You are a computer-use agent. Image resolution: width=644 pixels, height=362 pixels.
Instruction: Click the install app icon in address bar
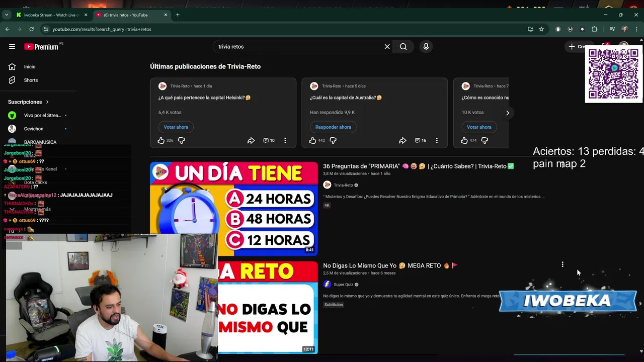(530, 29)
